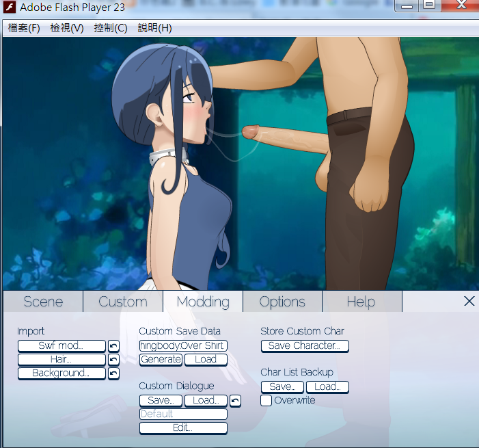Viewport: 479px width, 448px height.
Task: Open the 控制(C) menu
Action: pos(111,28)
